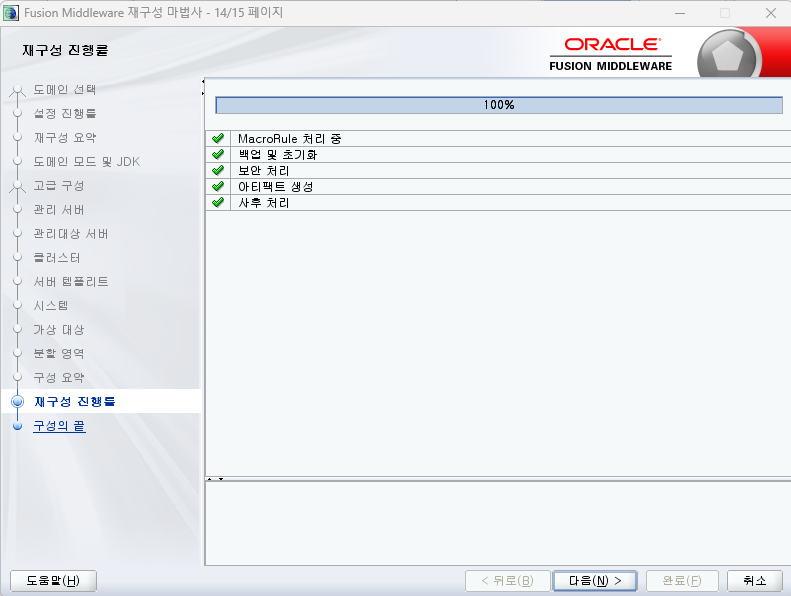Click the 100% progress bar
This screenshot has height=596, width=791.
tap(498, 105)
